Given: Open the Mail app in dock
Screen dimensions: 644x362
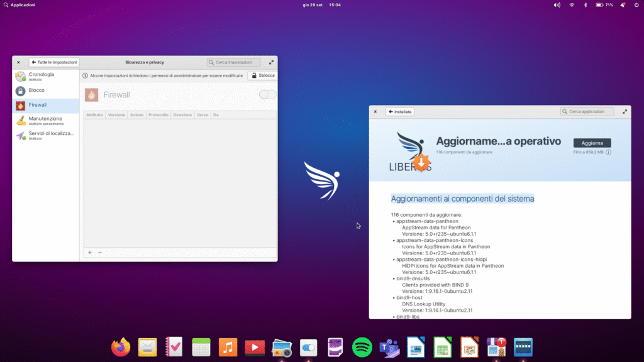Looking at the screenshot, I should click(x=147, y=346).
